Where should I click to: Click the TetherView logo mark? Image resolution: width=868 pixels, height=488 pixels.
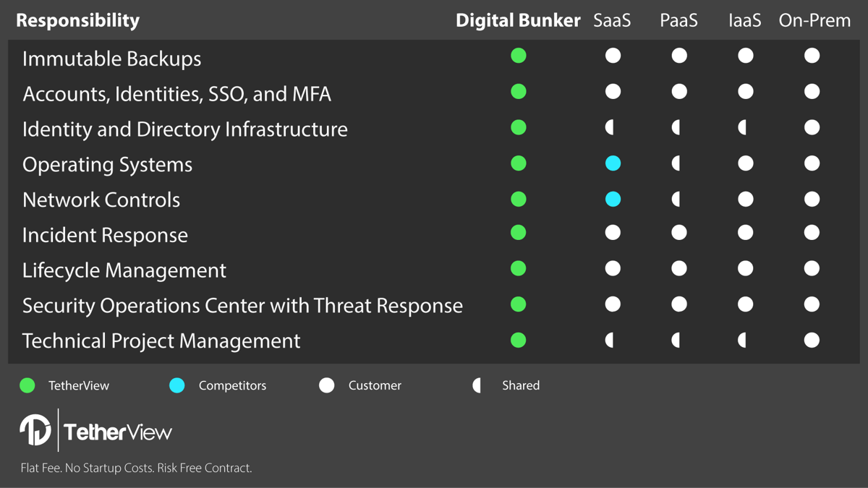pyautogui.click(x=35, y=429)
